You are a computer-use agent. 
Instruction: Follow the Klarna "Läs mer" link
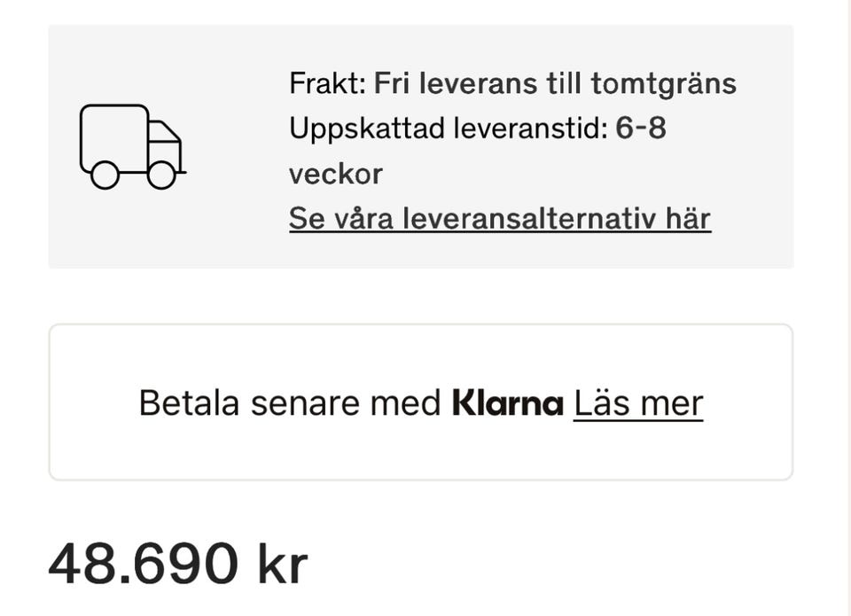[x=637, y=403]
